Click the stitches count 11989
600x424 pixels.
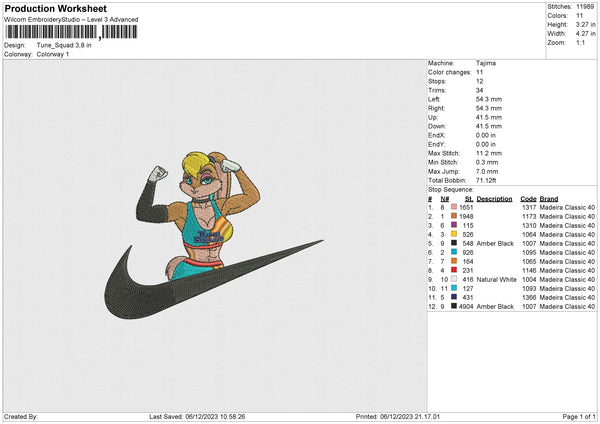pyautogui.click(x=585, y=7)
